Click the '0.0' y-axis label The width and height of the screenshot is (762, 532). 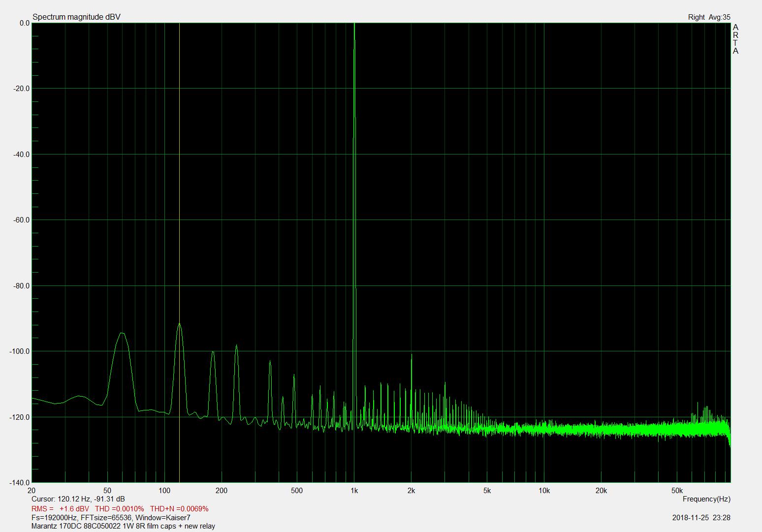click(x=24, y=23)
